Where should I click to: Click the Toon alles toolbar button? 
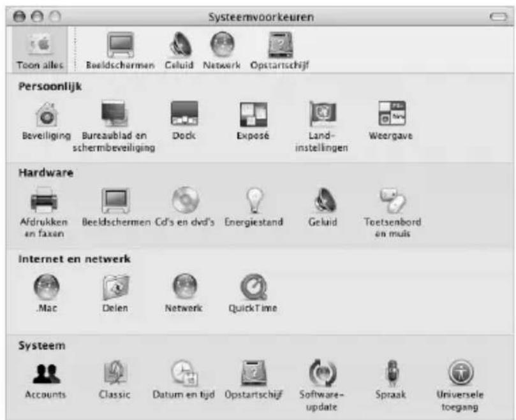(x=40, y=50)
